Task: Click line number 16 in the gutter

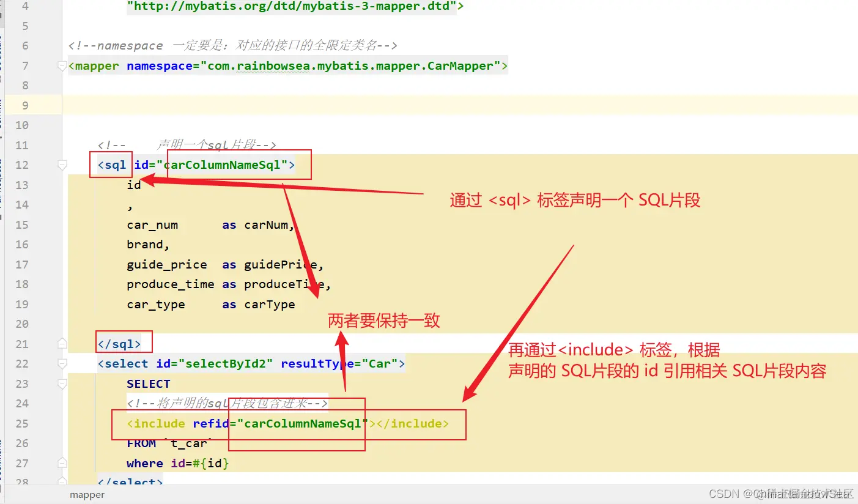Action: point(21,245)
